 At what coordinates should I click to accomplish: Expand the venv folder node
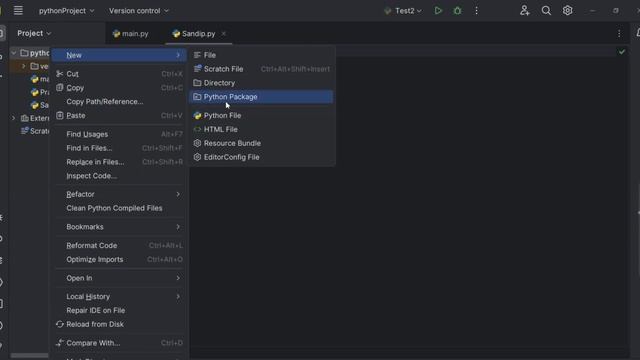(x=23, y=66)
